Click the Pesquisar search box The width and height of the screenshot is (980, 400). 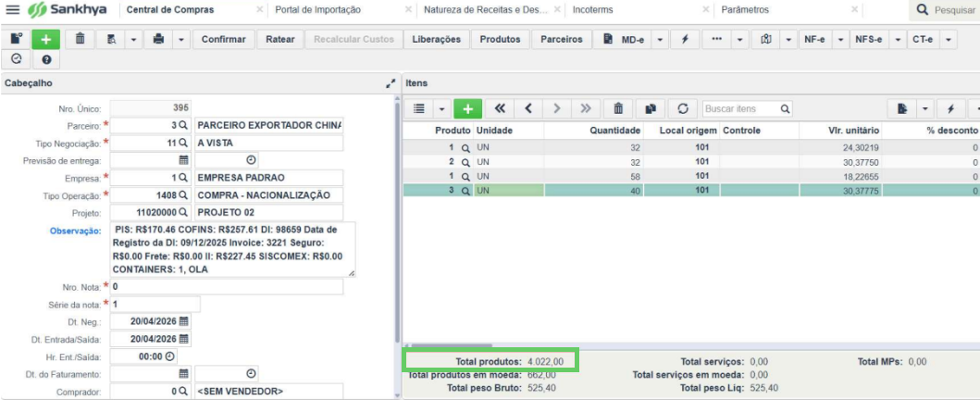coord(945,10)
